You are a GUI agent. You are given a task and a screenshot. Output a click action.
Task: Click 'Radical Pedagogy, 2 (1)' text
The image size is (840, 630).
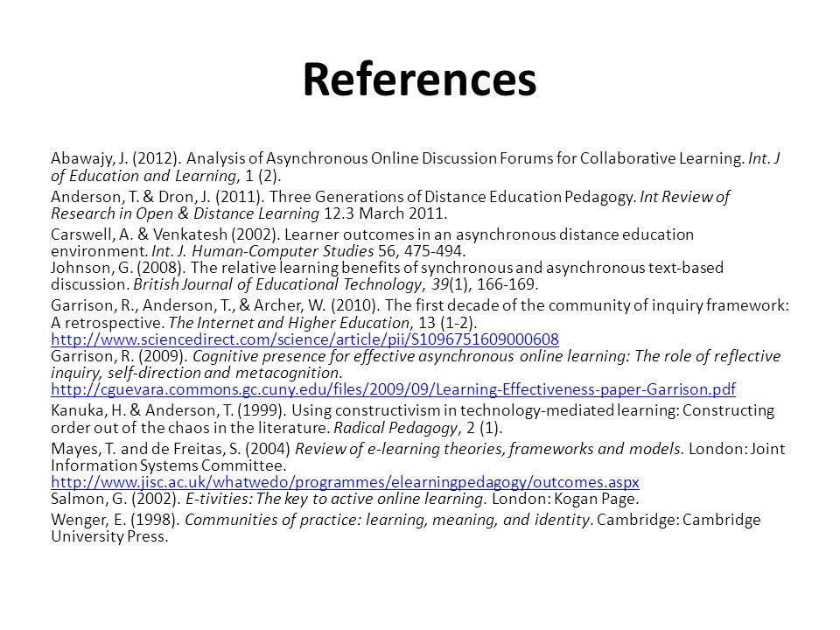[x=418, y=428]
